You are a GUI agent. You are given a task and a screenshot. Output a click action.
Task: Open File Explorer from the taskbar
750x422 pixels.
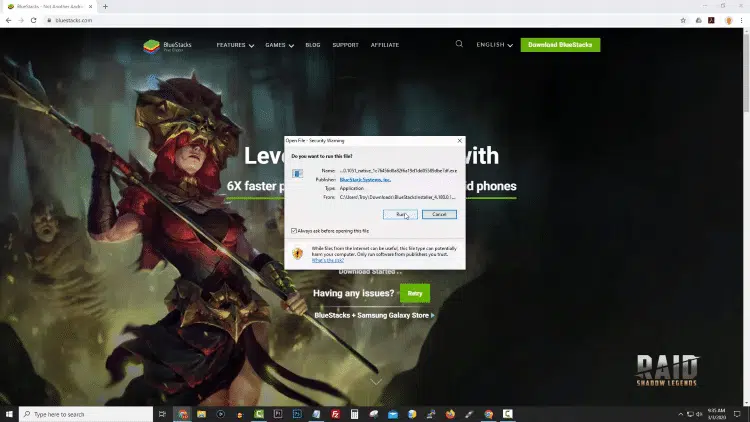tap(201, 414)
